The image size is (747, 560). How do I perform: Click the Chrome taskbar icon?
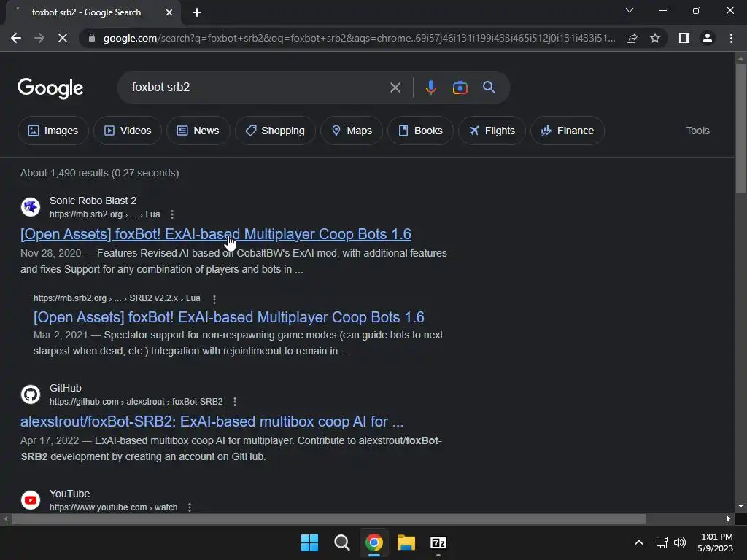(374, 542)
